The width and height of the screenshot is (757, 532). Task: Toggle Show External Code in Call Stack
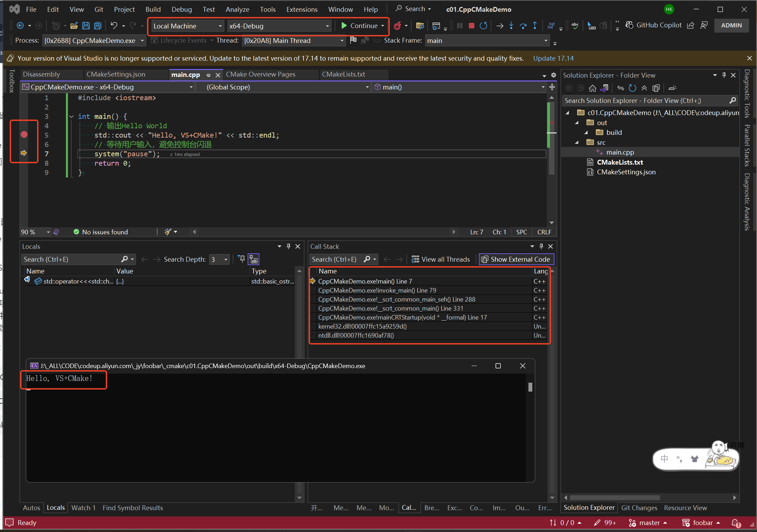click(x=516, y=259)
